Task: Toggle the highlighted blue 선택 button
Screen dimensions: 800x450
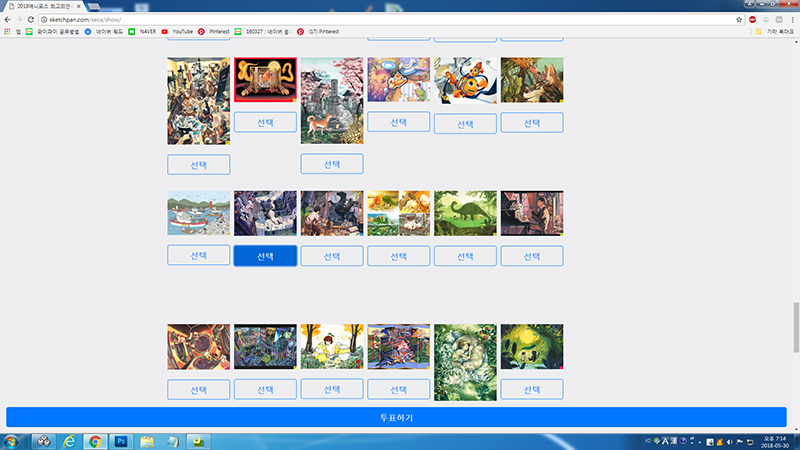Action: point(265,256)
